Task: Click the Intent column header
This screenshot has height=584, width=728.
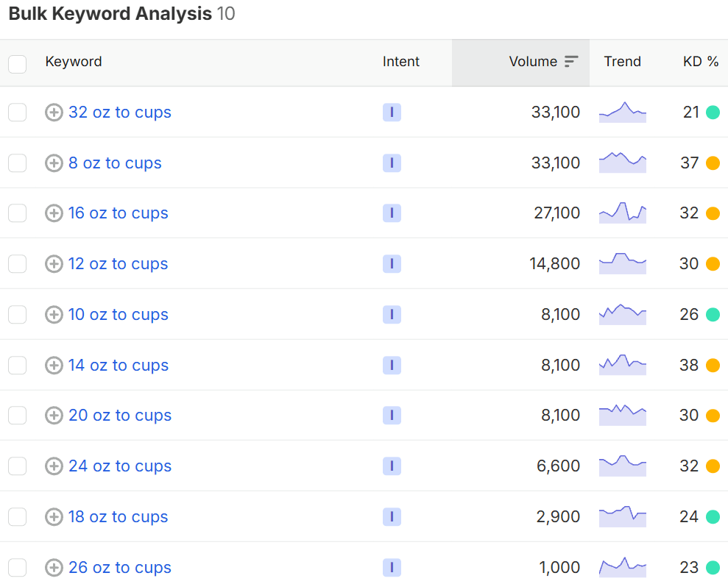Action: pyautogui.click(x=400, y=62)
